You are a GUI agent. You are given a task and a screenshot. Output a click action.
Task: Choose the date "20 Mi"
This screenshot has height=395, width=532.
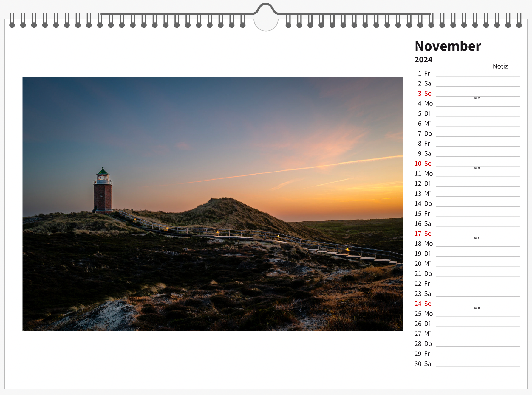pyautogui.click(x=423, y=264)
